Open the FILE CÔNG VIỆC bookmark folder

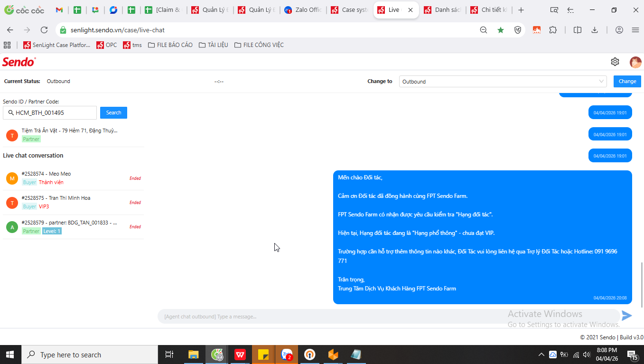pos(259,45)
